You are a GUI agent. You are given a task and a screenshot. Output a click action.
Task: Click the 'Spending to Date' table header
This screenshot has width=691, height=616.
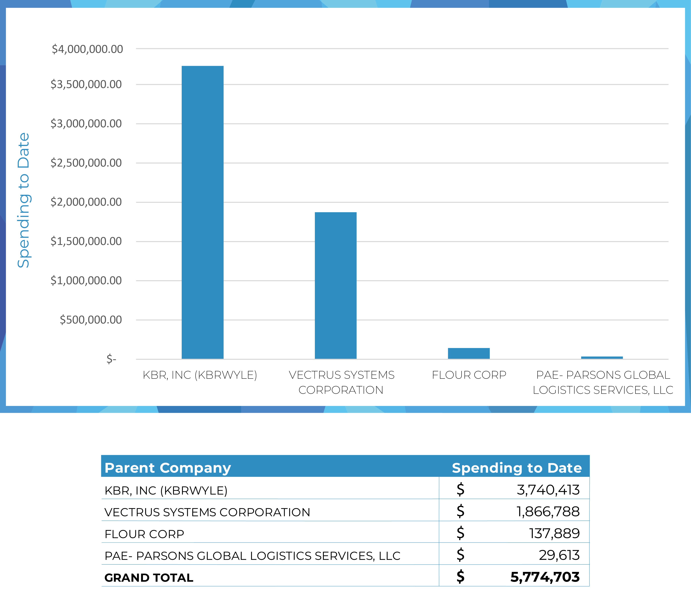tap(517, 468)
